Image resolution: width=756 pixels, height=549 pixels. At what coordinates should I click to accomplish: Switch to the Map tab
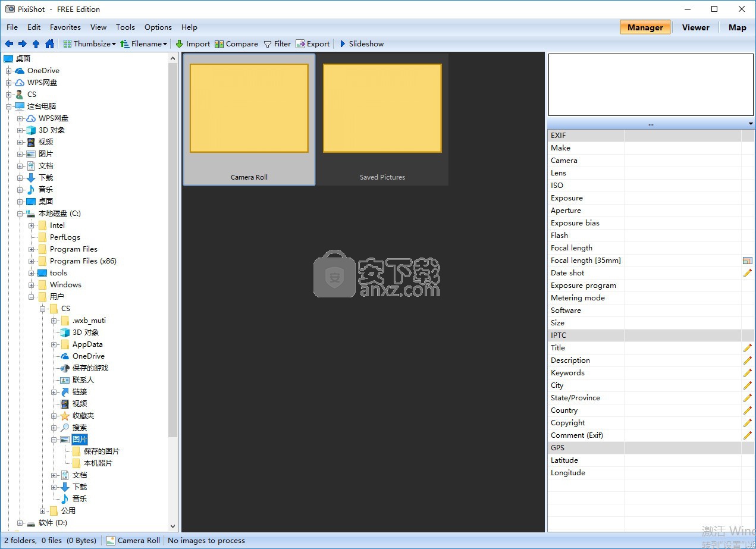click(x=738, y=27)
